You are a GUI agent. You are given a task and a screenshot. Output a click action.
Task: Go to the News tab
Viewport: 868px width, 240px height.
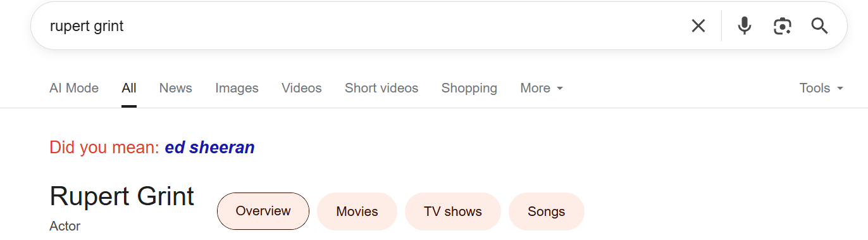point(176,88)
